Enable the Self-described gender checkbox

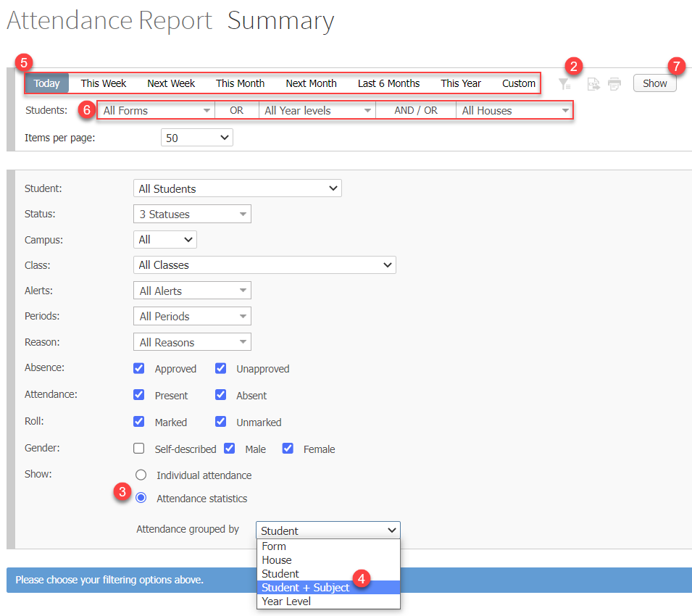pyautogui.click(x=138, y=448)
